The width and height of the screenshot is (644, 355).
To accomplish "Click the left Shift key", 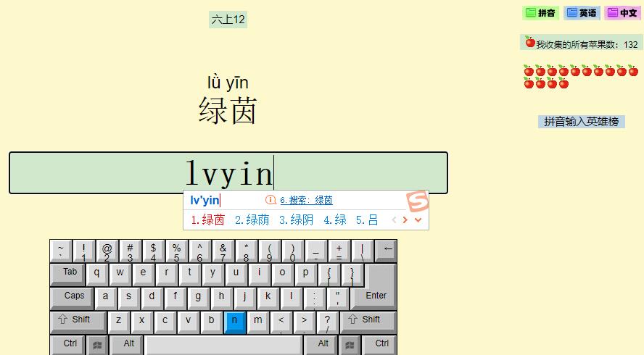I will [78, 322].
